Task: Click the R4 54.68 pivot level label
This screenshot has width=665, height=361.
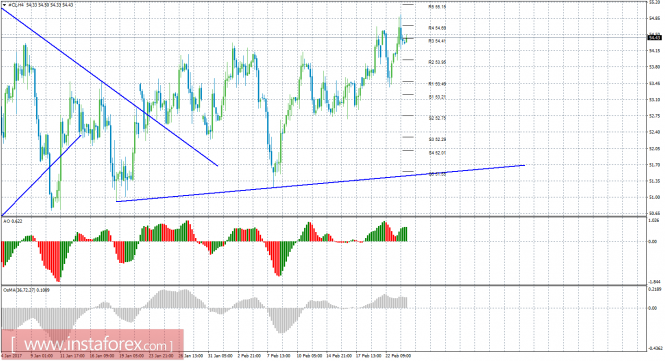Action: [x=437, y=28]
